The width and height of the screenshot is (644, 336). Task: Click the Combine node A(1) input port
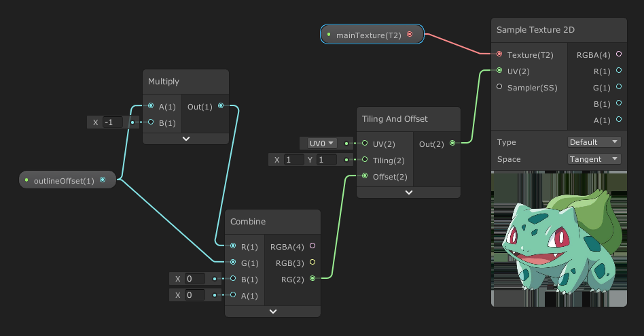click(x=233, y=295)
